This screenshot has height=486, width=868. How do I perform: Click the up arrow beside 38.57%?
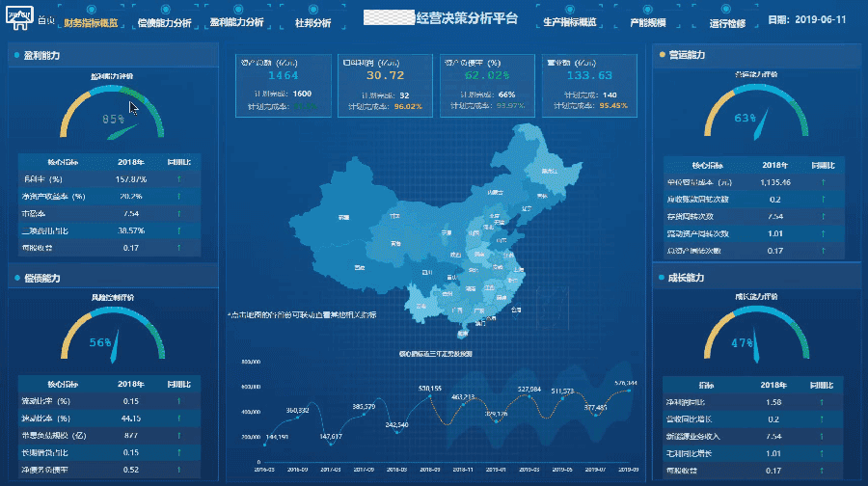pyautogui.click(x=178, y=230)
